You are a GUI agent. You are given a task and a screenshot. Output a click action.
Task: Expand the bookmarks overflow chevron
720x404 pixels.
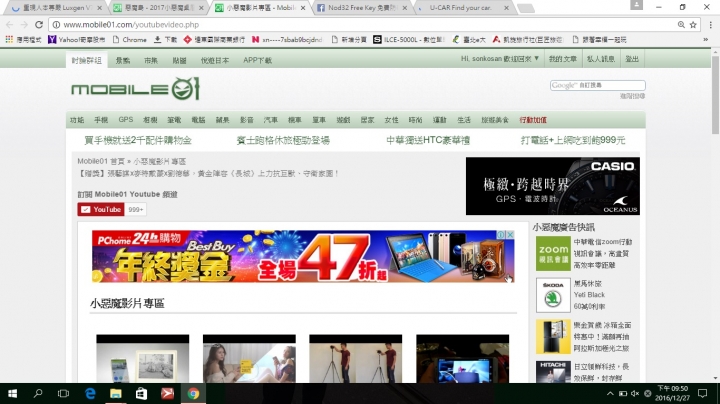(705, 39)
